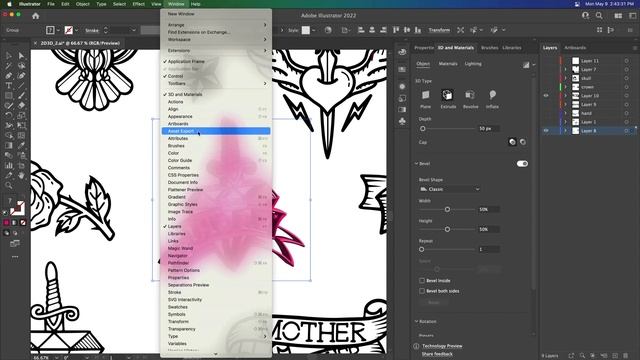The image size is (640, 360).
Task: Select the Eyedropper tool
Action: click(21, 145)
